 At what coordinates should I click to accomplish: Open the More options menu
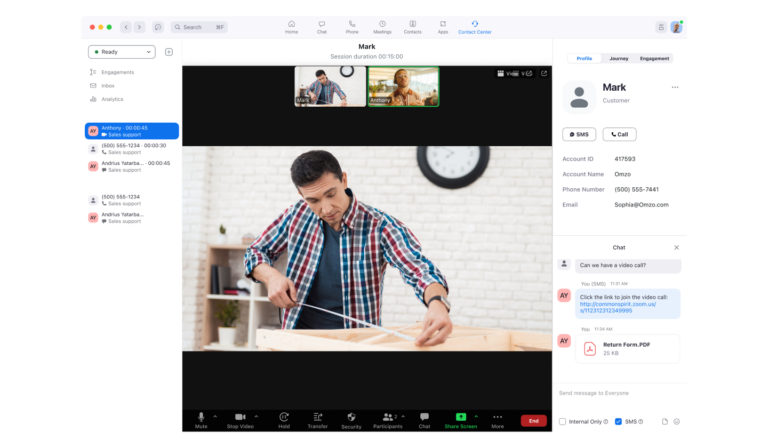[x=498, y=420]
